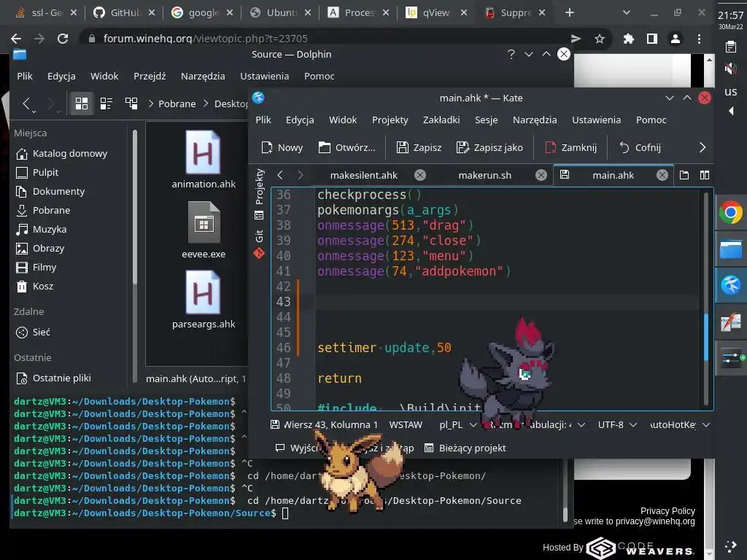This screenshot has width=747, height=560.
Task: Switch Dolphin to icons view mode
Action: click(82, 104)
